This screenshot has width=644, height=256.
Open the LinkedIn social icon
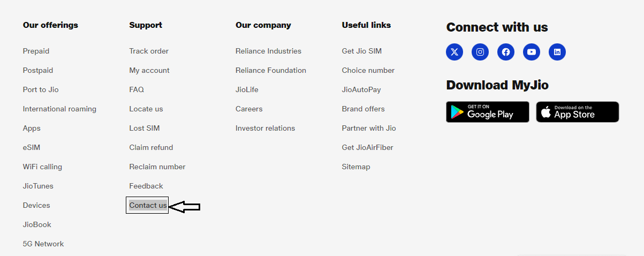(557, 52)
